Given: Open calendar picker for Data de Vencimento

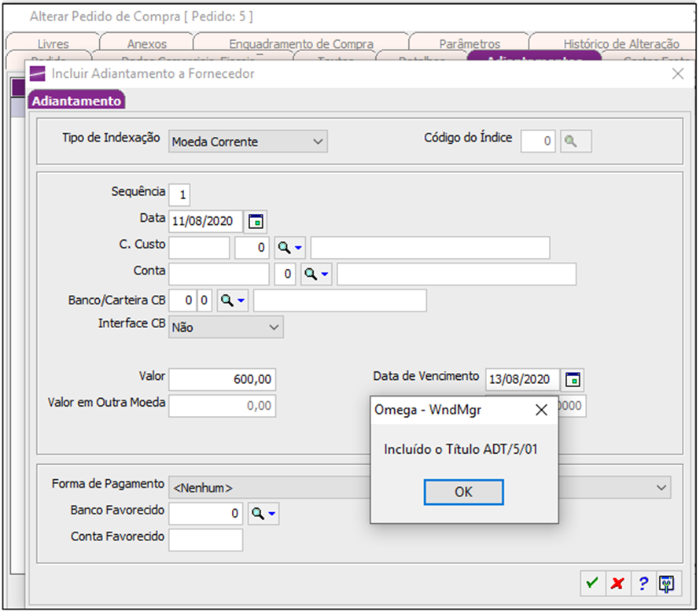Looking at the screenshot, I should point(573,379).
